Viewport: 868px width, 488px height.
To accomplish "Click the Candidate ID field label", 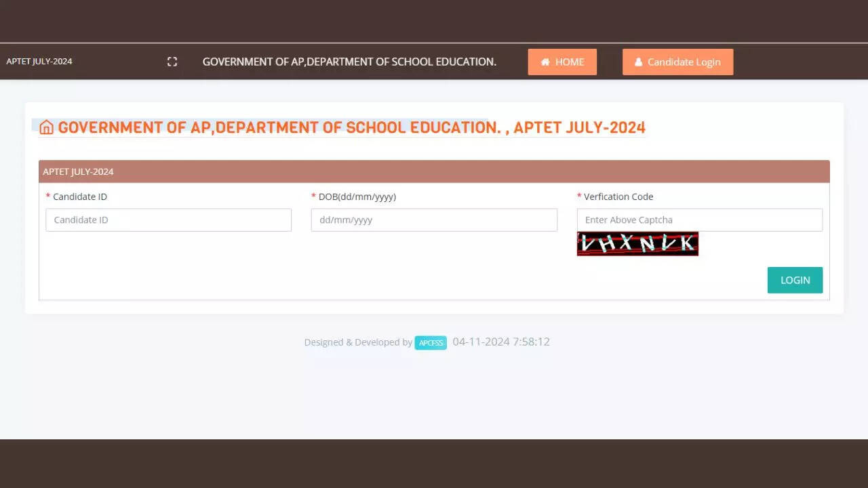I will tap(79, 197).
